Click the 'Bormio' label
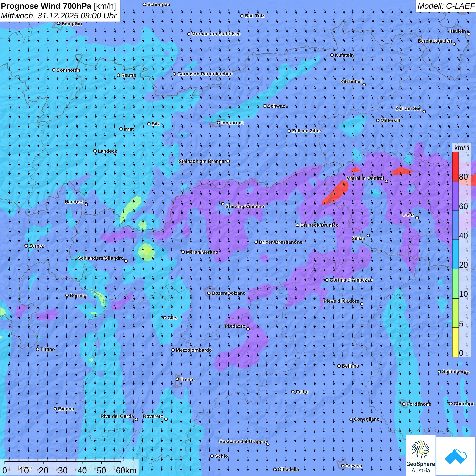This screenshot has width=476, height=476. coord(78,295)
